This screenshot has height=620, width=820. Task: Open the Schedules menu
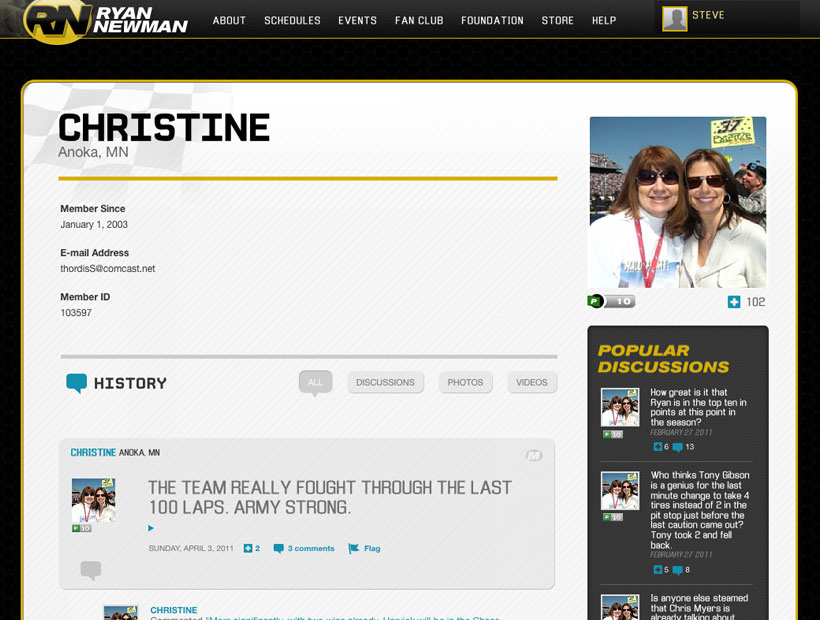pos(292,20)
